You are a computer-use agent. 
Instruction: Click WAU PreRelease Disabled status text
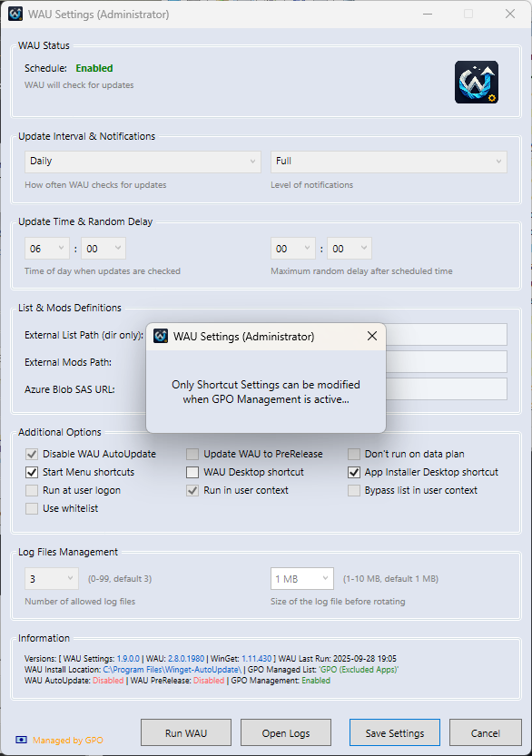(x=209, y=681)
